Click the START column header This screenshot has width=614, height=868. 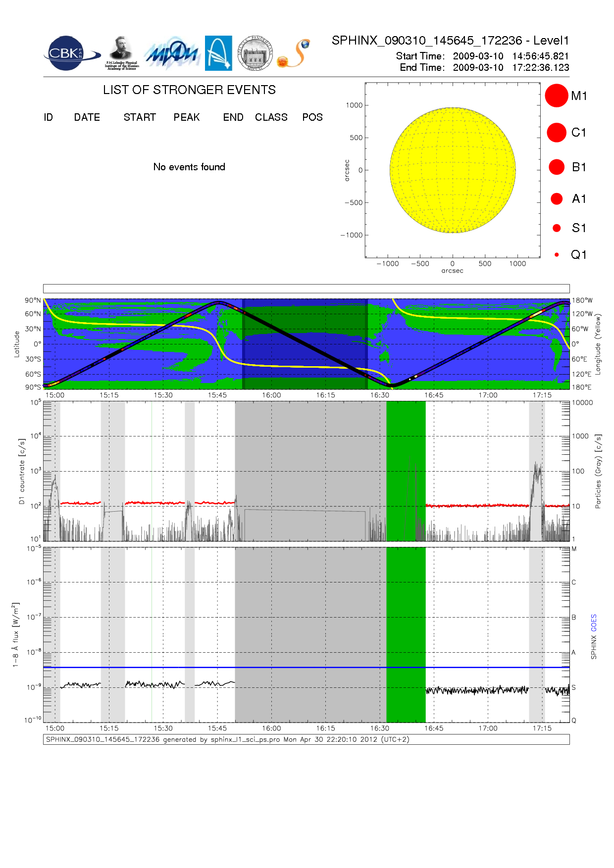[x=140, y=117]
